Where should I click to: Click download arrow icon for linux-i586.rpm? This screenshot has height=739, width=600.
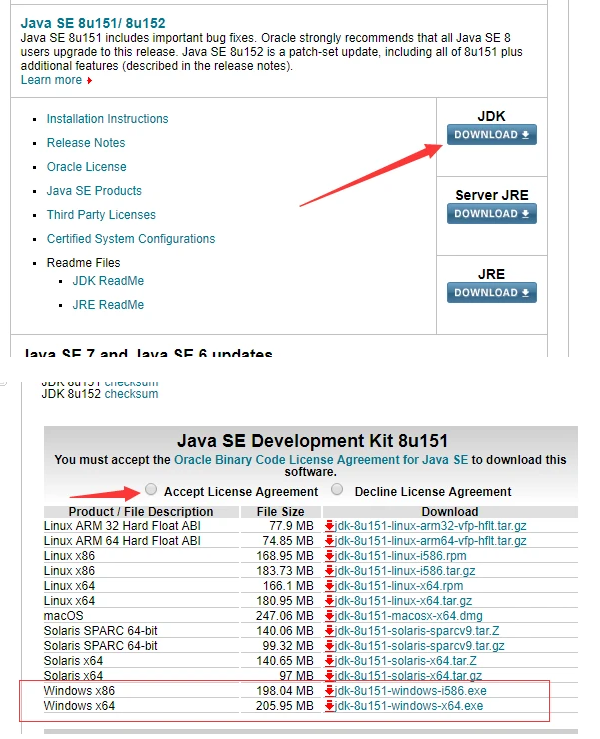[x=329, y=556]
